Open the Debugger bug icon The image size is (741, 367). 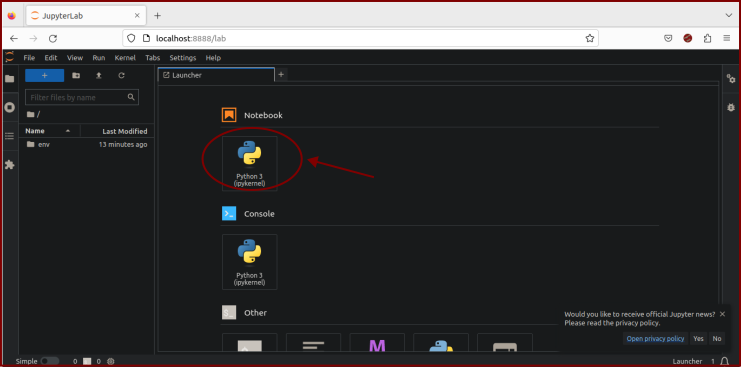tap(731, 108)
